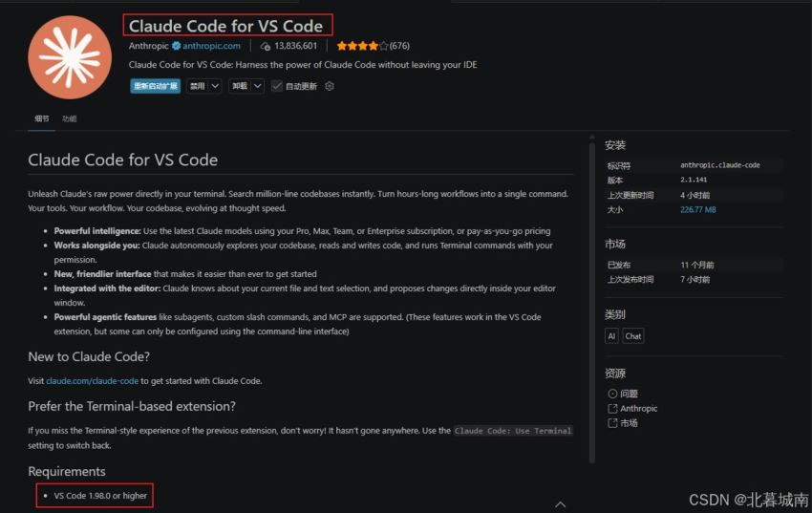
Task: Click the 重新启动扩展 restart button
Action: (x=156, y=86)
